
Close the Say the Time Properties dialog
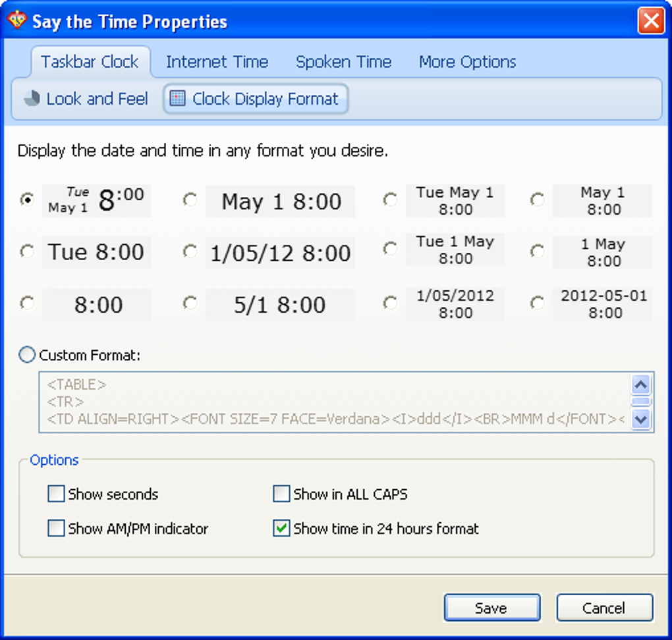[x=651, y=20]
